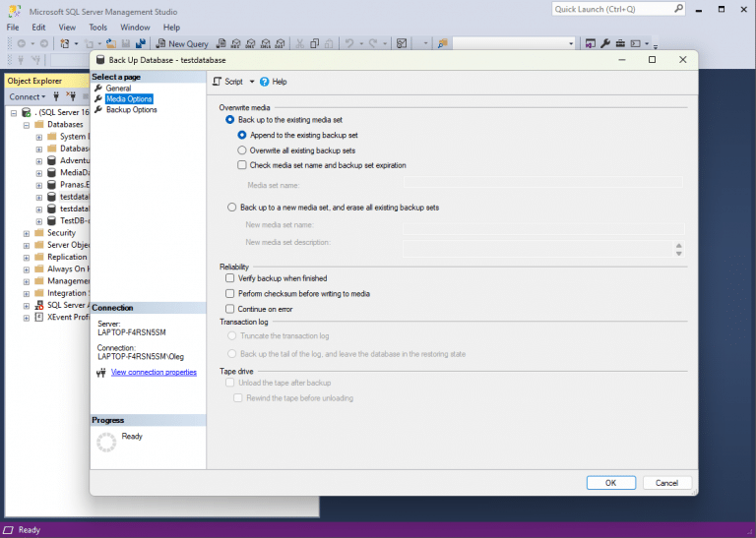Viewport: 756px width, 538px height.
Task: Click the Database Engine Query icon after New Query
Action: 220,44
